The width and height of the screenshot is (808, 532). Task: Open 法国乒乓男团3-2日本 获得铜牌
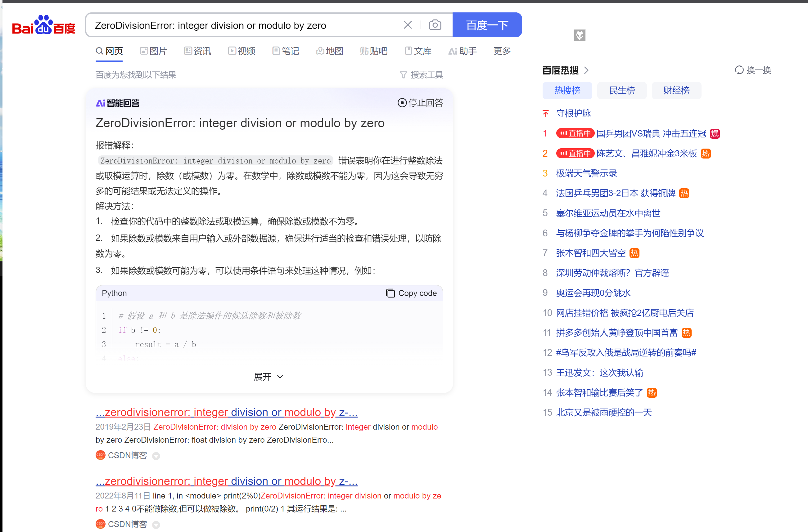[x=616, y=193]
